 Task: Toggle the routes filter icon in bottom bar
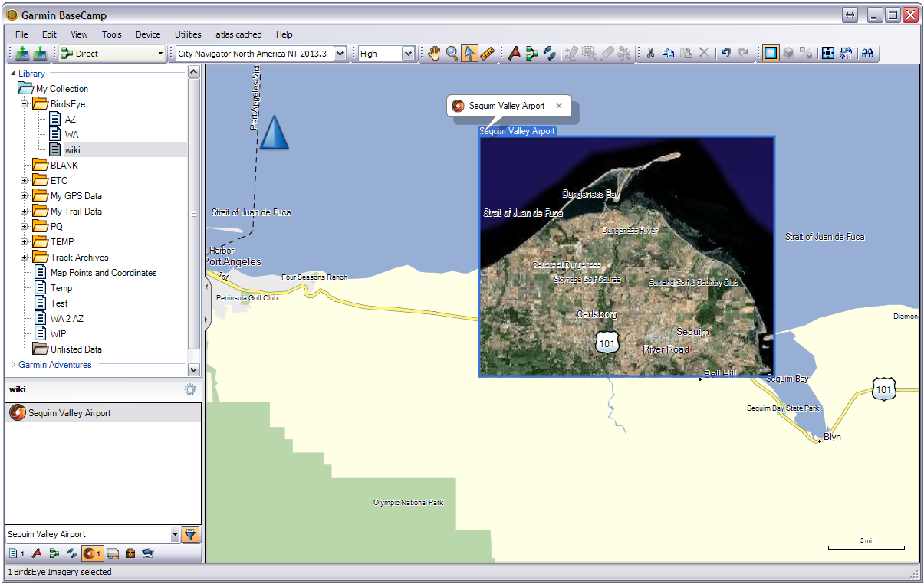click(x=54, y=553)
